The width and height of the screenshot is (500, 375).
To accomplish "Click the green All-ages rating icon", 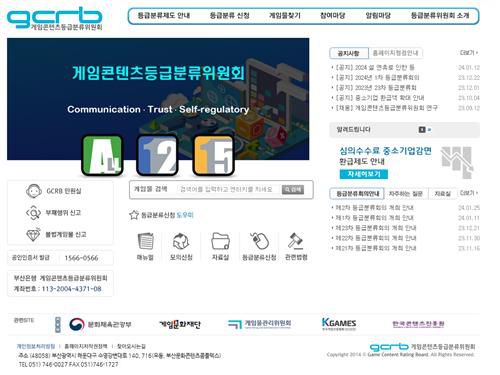I will 102,155.
